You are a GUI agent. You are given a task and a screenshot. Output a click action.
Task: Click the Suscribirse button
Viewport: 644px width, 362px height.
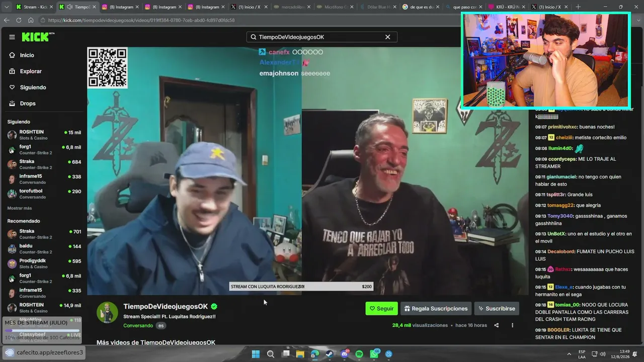coord(497,309)
